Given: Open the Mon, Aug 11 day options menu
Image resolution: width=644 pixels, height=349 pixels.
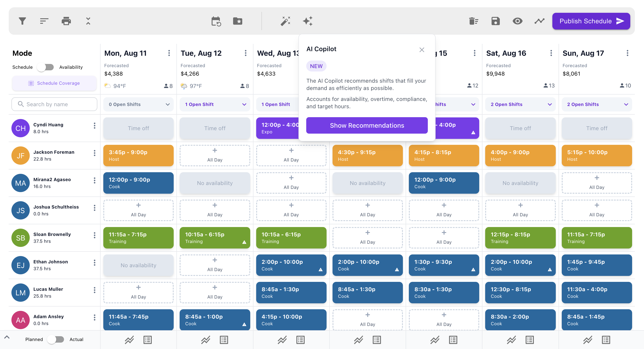Looking at the screenshot, I should pos(169,53).
